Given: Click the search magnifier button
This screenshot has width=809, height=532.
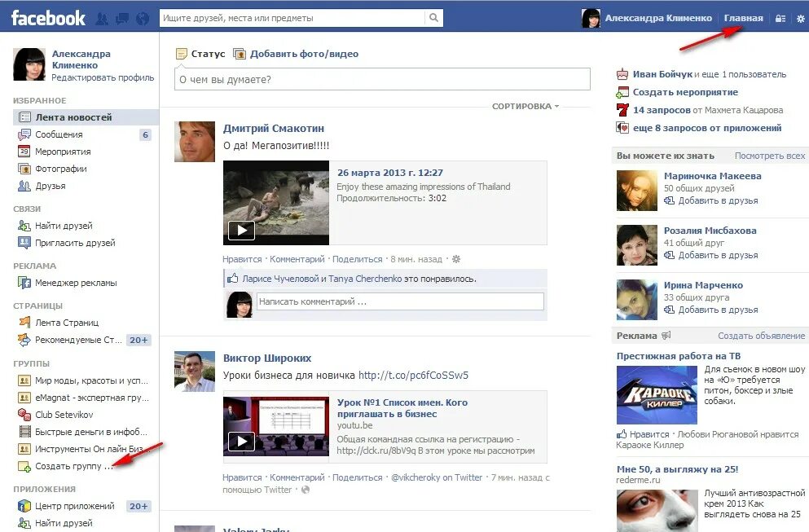Looking at the screenshot, I should coord(434,18).
